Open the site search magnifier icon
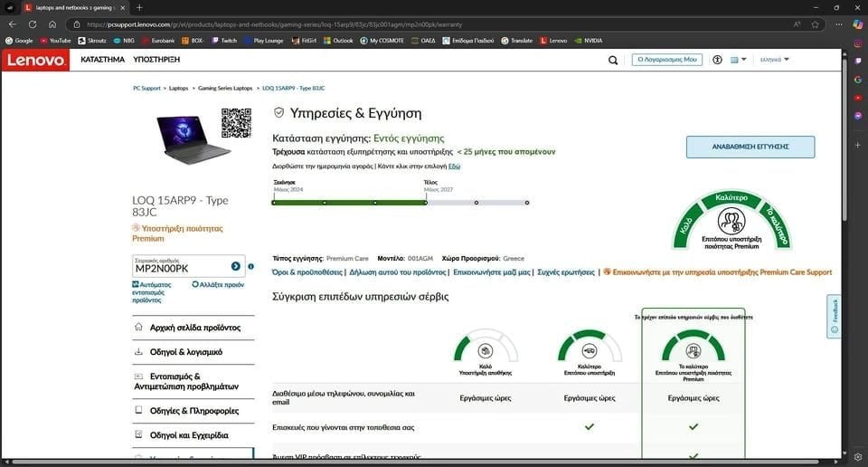Viewport: 868px width, 467px height. tap(613, 61)
